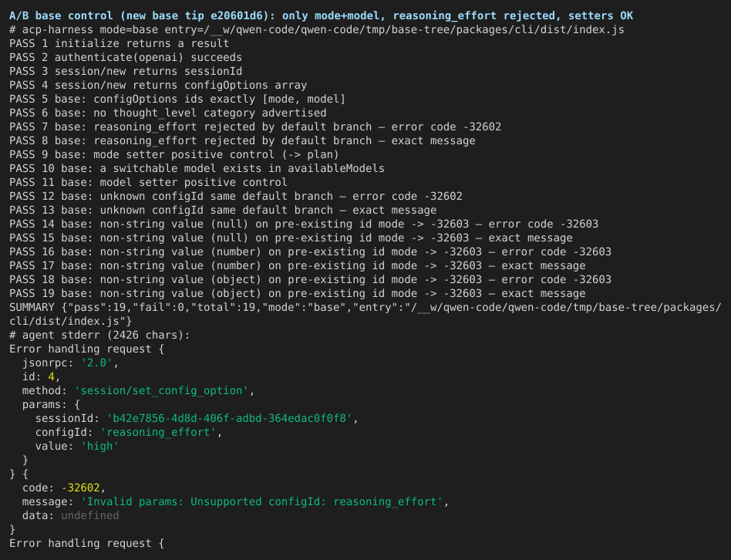Viewport: 731px width, 560px height.
Task: Click the agent stderr (2426 chars) header
Action: (x=99, y=336)
